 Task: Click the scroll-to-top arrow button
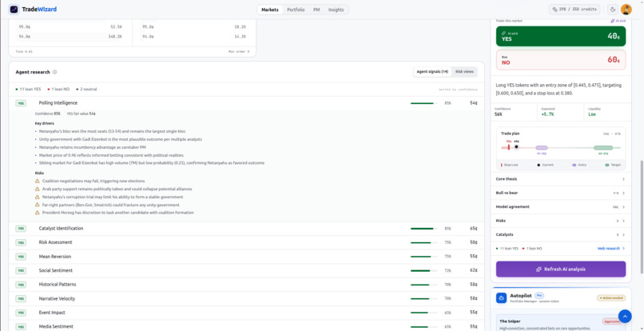point(625,316)
